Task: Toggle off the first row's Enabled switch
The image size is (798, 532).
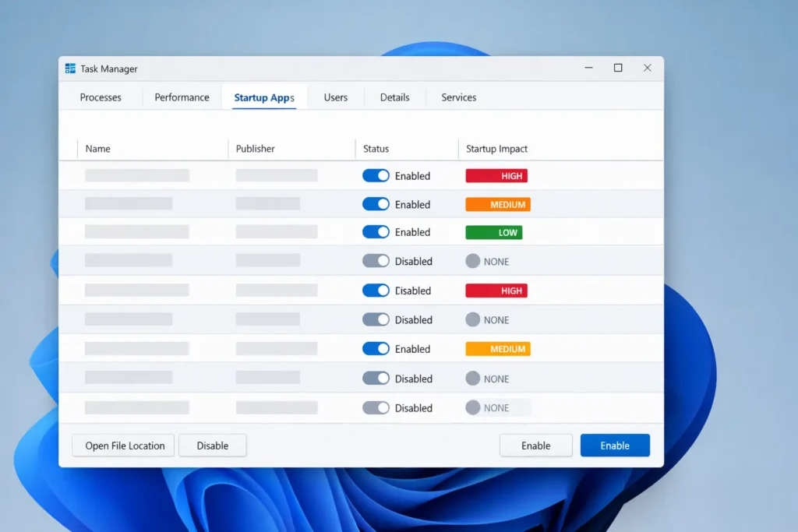Action: [376, 175]
